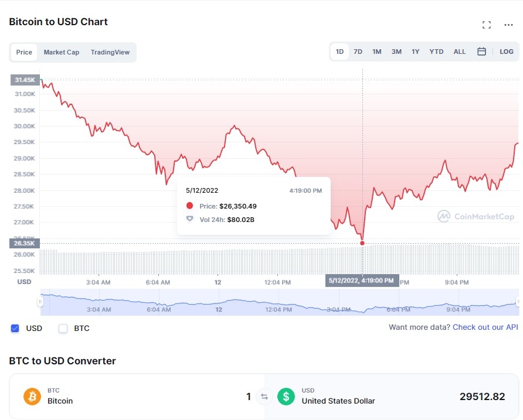Viewport: 523px width, 420px height.
Task: Open the Check out our API link
Action: coord(485,327)
